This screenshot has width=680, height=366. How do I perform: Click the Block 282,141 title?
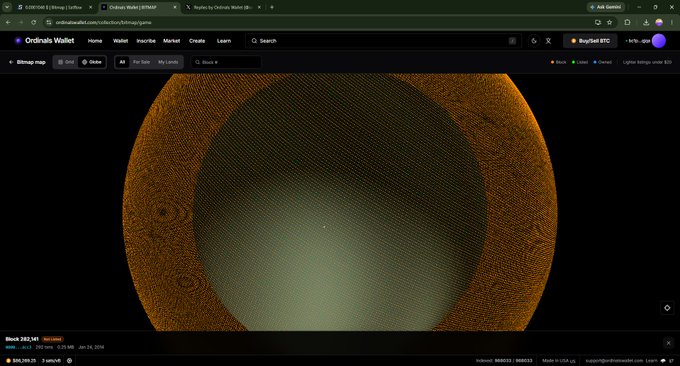[22, 339]
